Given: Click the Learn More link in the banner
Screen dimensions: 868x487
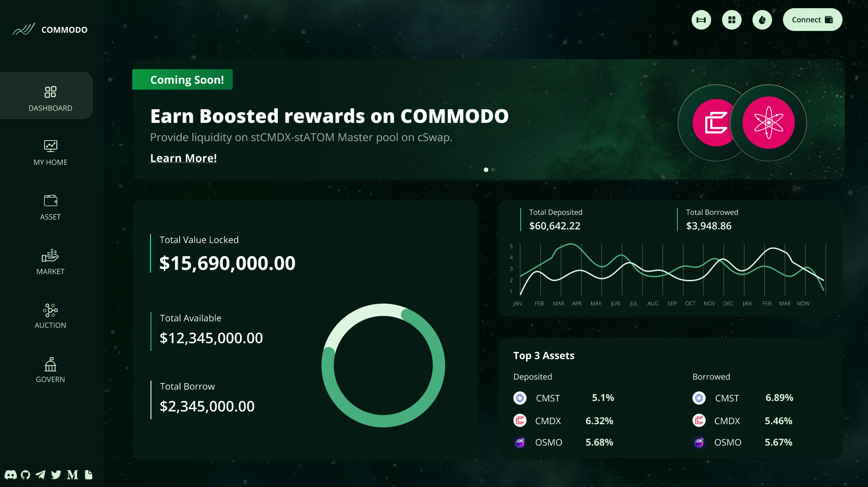Looking at the screenshot, I should tap(183, 158).
